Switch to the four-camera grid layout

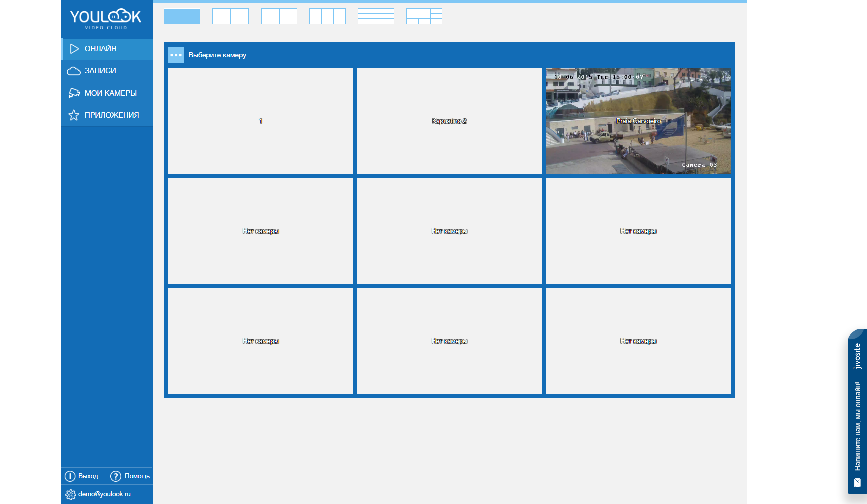[279, 16]
